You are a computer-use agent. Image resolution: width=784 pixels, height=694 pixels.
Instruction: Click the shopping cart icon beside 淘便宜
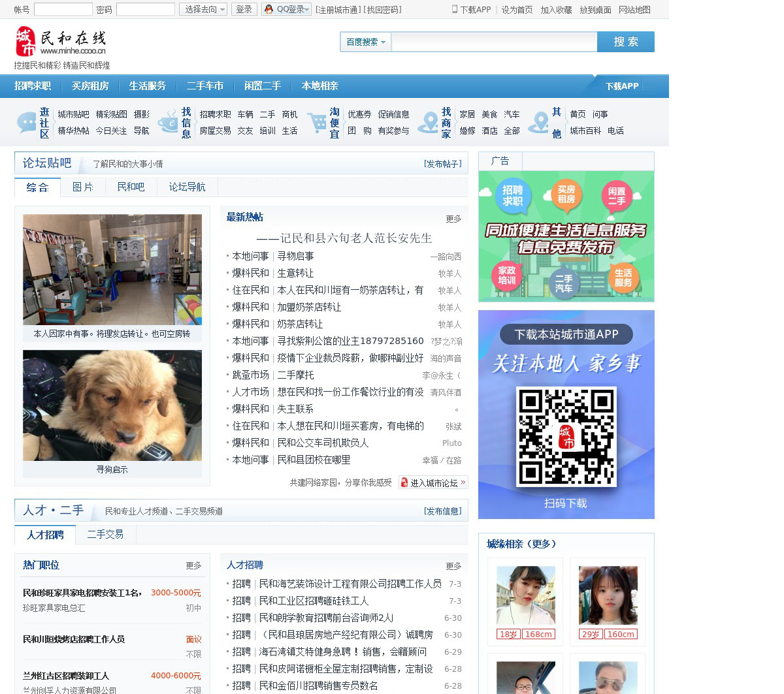click(317, 122)
